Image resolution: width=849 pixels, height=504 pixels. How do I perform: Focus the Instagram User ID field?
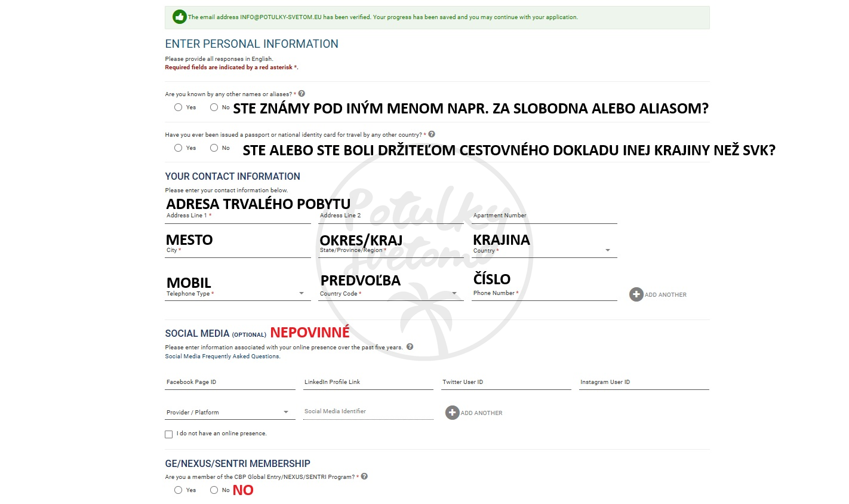click(x=644, y=382)
